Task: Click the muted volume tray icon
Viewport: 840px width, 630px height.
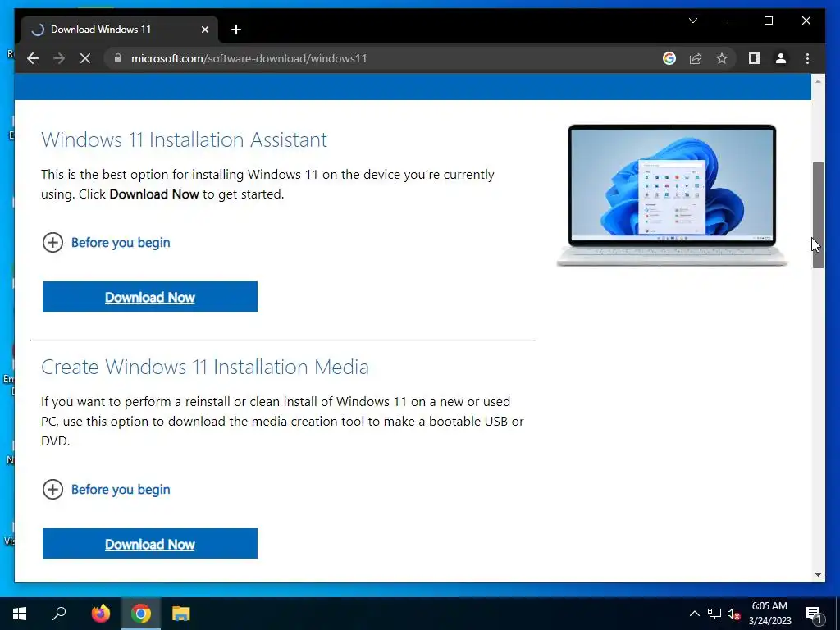Action: click(x=733, y=614)
